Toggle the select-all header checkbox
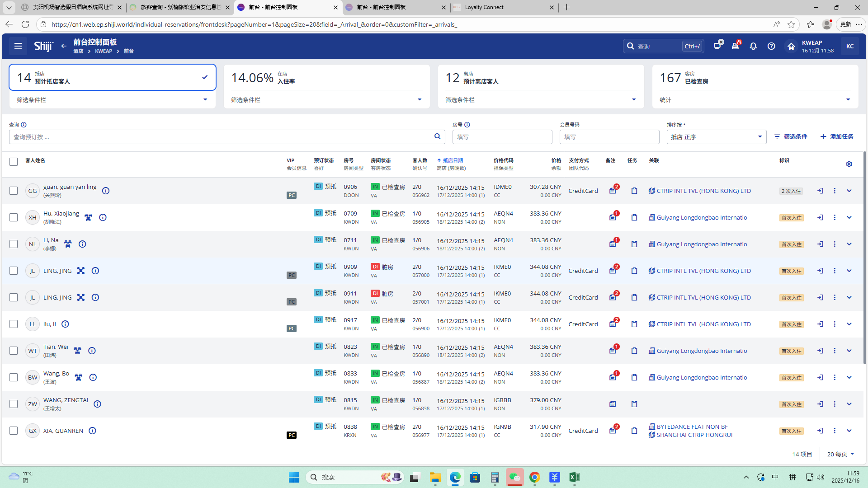The height and width of the screenshot is (488, 868). click(x=14, y=161)
